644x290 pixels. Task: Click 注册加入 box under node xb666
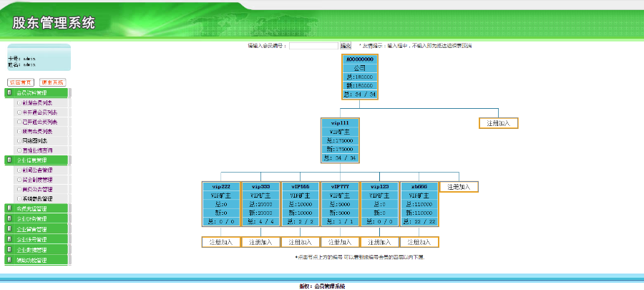point(419,242)
